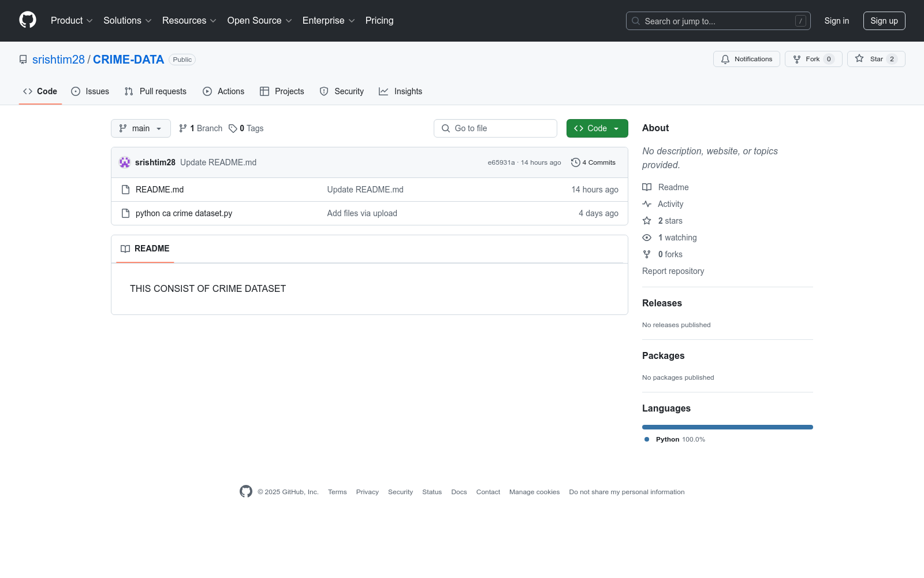Open the footer Contact link
This screenshot has width=924, height=578.
pyautogui.click(x=488, y=492)
